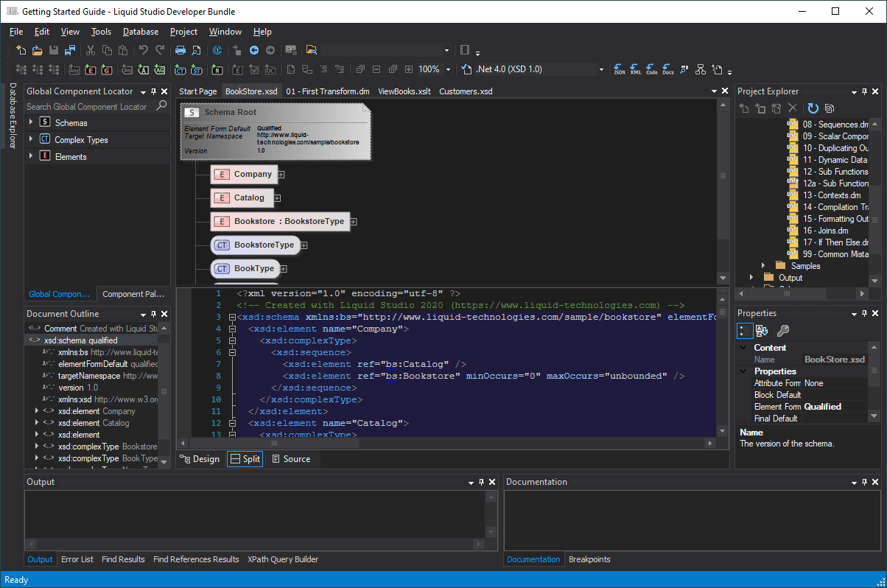The image size is (887, 588).
Task: Select the Catalog element in the diagram
Action: tap(242, 197)
